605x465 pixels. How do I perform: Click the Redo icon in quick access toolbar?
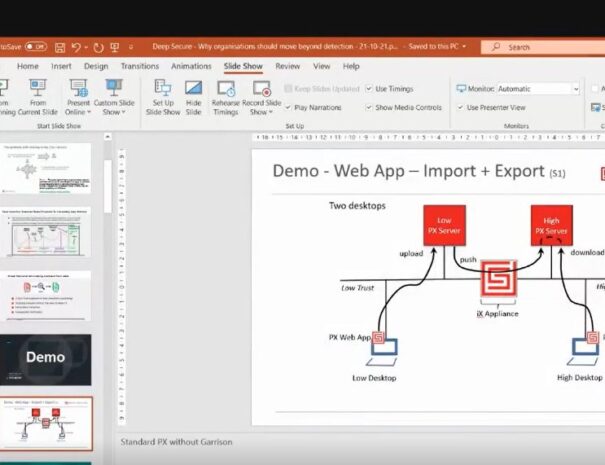coord(98,47)
